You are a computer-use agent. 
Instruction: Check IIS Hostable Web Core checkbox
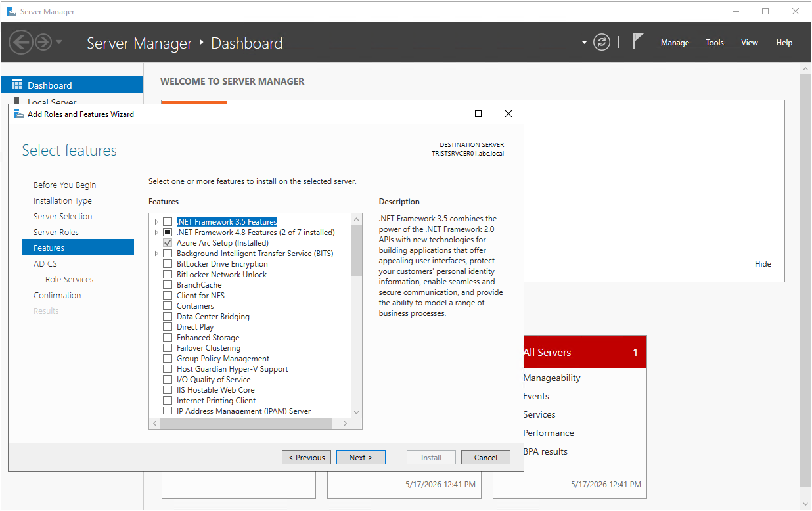pyautogui.click(x=168, y=390)
